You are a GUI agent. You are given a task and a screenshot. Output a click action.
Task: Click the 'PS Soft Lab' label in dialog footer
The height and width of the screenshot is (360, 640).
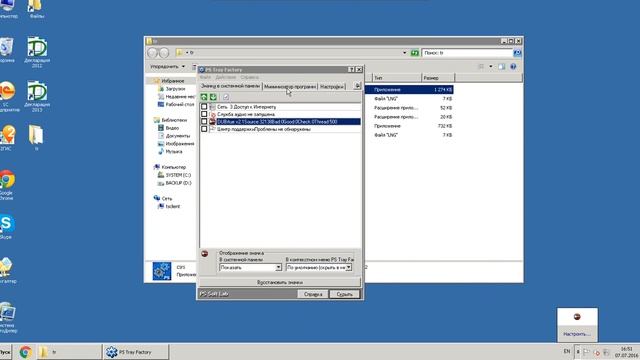tap(214, 294)
